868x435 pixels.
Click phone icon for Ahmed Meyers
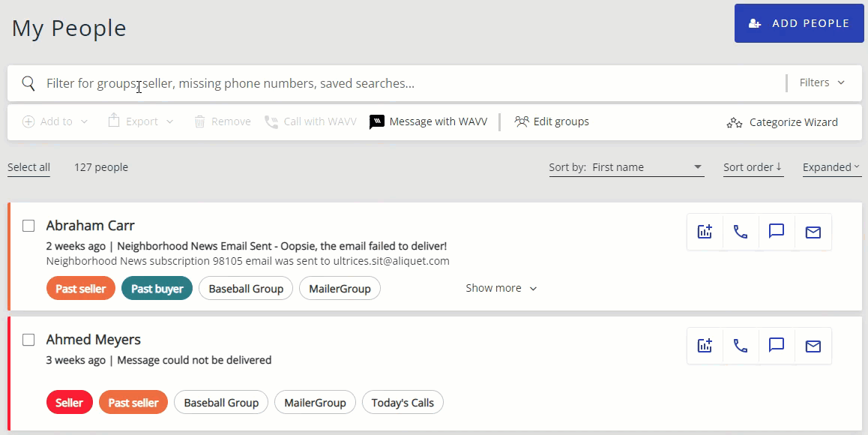click(x=741, y=346)
